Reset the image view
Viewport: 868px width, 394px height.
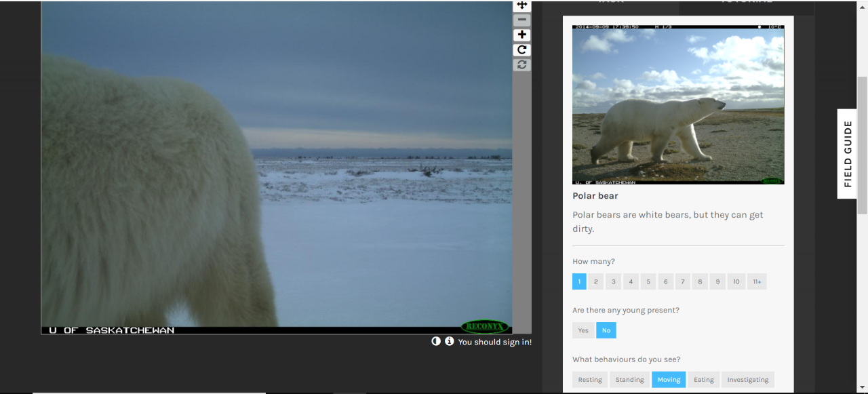coord(521,64)
